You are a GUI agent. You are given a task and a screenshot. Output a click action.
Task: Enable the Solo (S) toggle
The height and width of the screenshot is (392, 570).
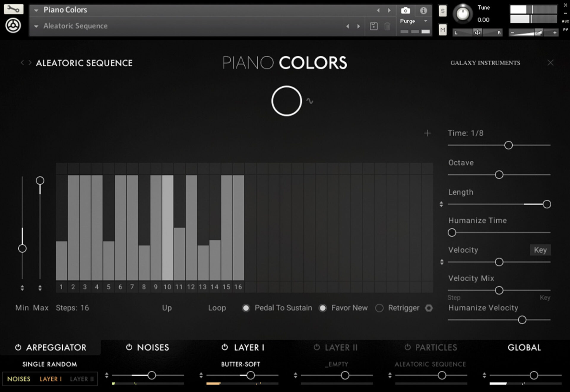point(442,11)
